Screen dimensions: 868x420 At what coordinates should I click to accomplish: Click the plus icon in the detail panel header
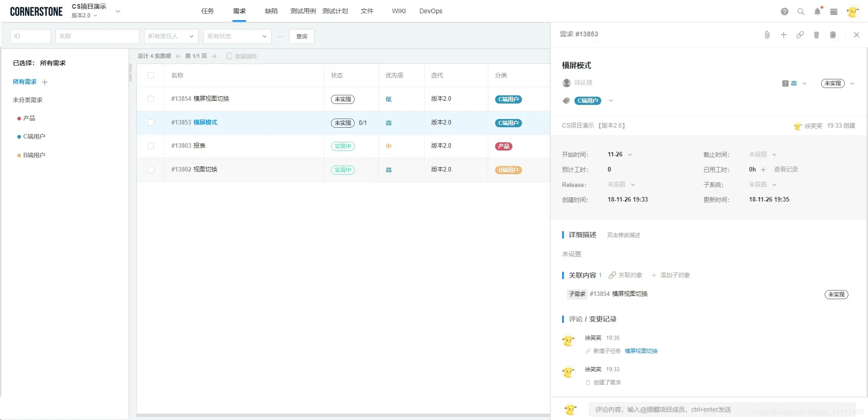[x=784, y=35]
